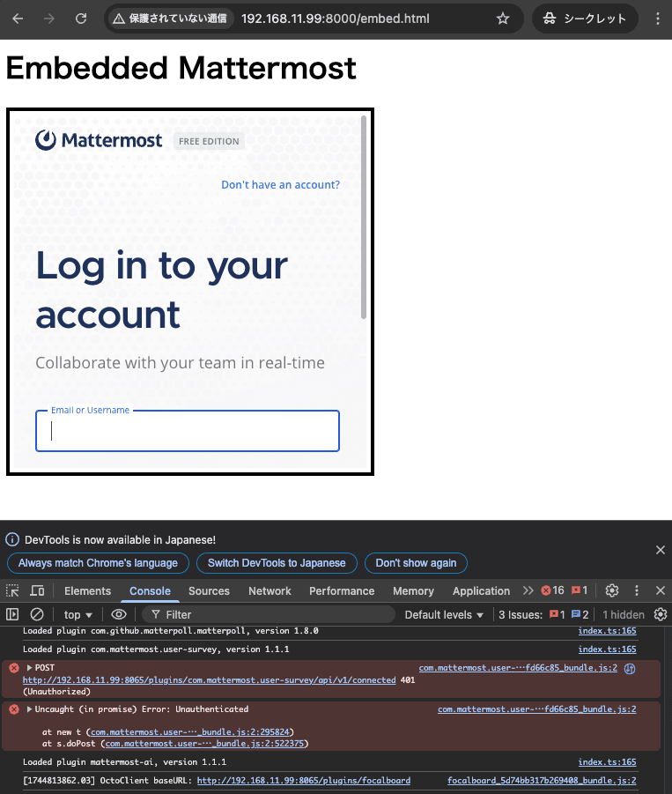Open console settings gear icon
Image resolution: width=672 pixels, height=794 pixels.
pos(661,615)
